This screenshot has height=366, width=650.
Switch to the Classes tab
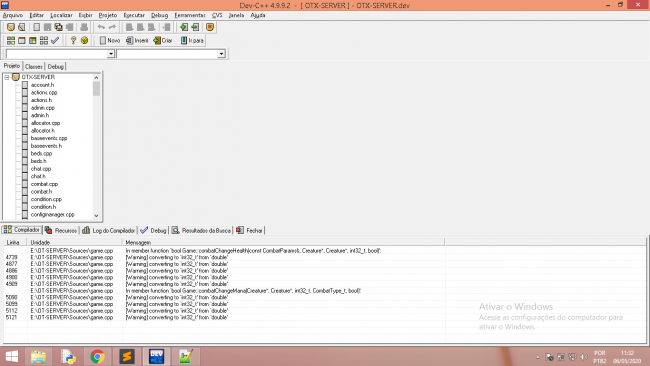pyautogui.click(x=34, y=67)
